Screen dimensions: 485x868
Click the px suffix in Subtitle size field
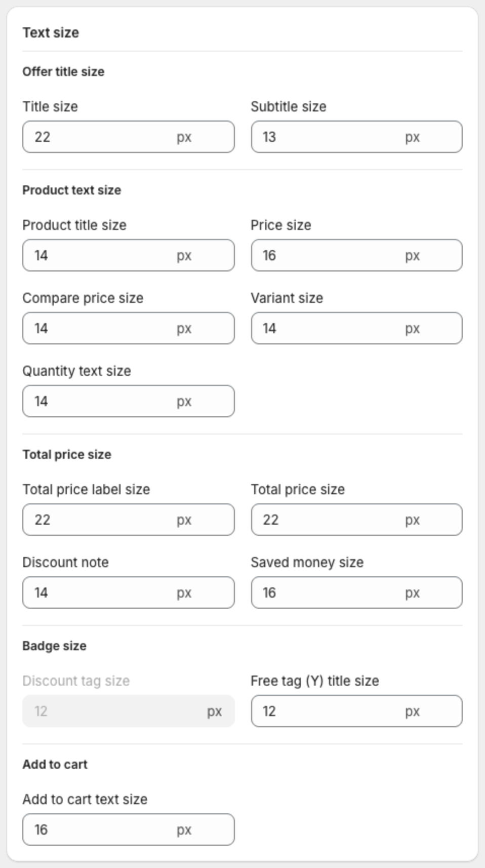413,137
